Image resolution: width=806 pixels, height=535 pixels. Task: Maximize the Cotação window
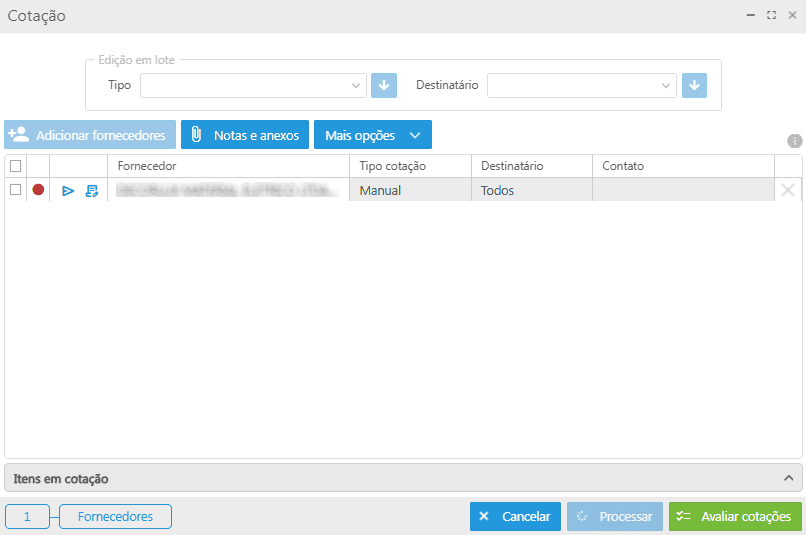point(771,16)
